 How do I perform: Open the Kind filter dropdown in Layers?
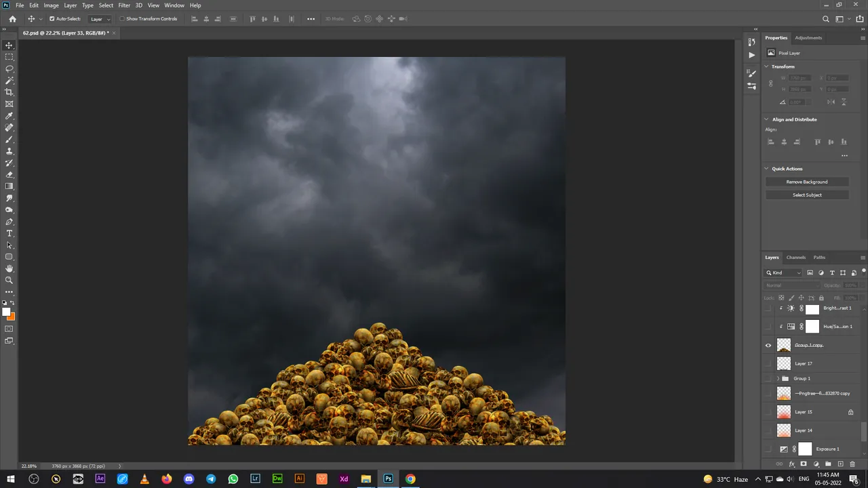pos(783,272)
